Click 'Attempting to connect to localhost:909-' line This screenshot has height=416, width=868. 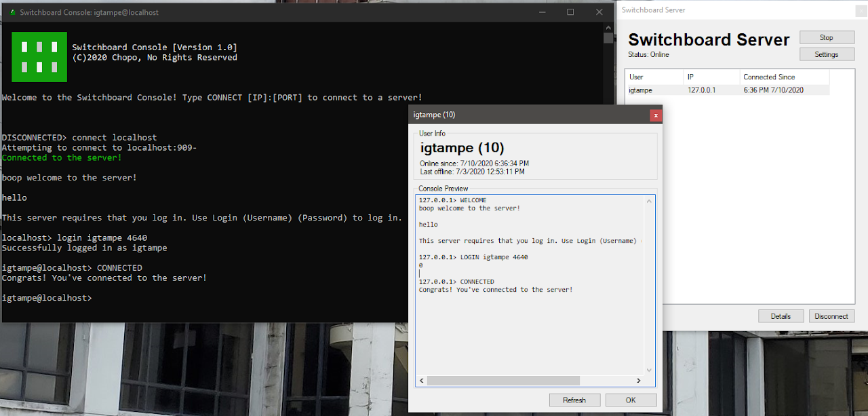pos(99,147)
